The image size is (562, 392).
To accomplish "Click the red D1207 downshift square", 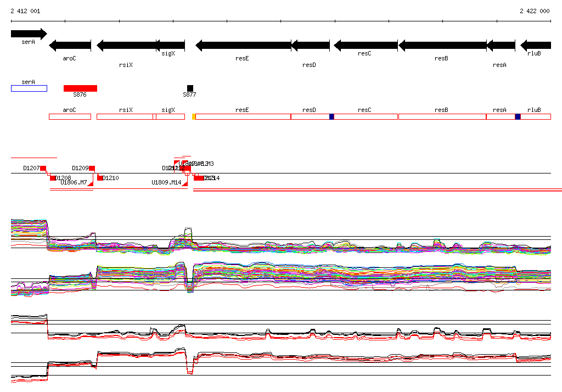I will coord(43,169).
